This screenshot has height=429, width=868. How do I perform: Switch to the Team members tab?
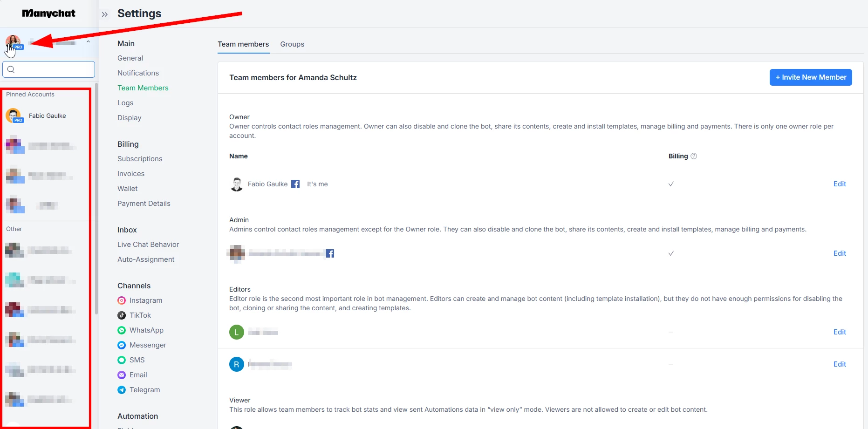[x=243, y=44]
